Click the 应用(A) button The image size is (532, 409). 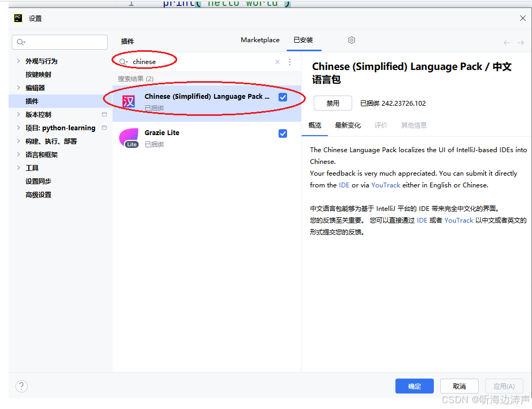tap(504, 386)
